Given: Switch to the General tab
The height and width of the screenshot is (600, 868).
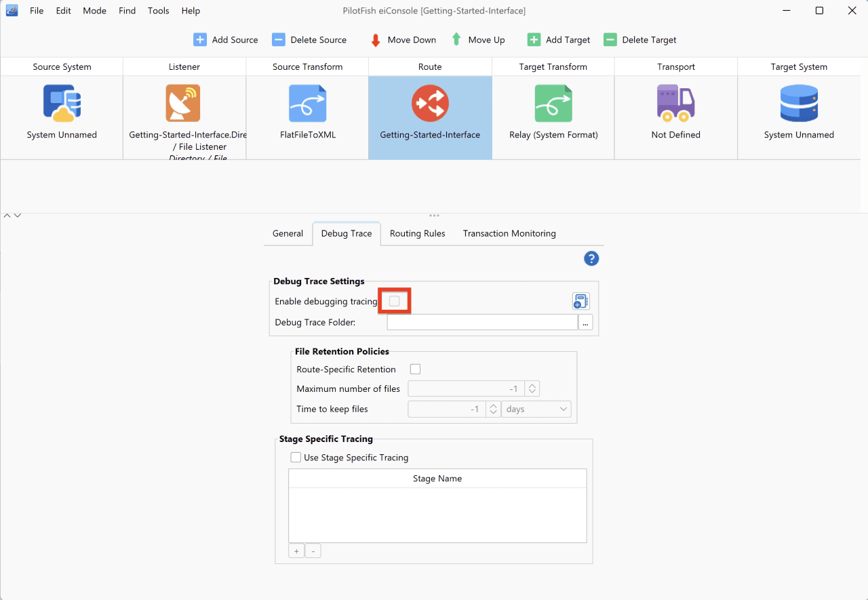Looking at the screenshot, I should coord(288,233).
